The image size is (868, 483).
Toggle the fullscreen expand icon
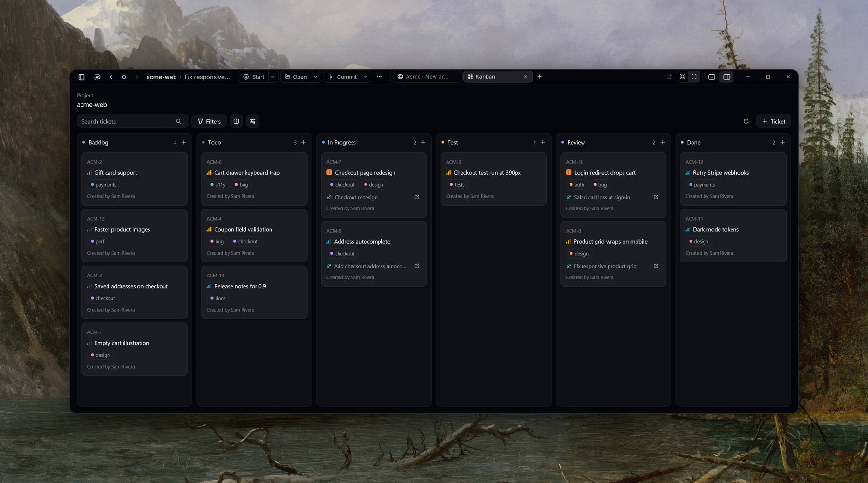click(x=694, y=77)
